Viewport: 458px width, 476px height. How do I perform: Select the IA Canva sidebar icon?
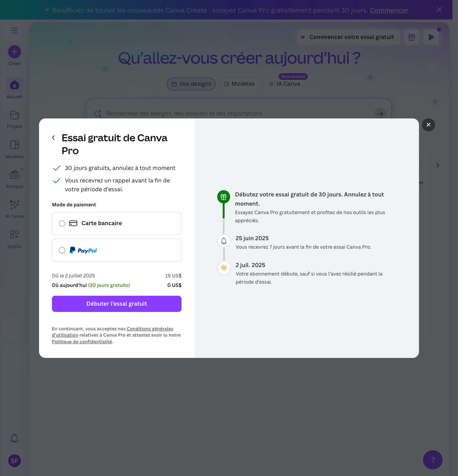coord(14,208)
